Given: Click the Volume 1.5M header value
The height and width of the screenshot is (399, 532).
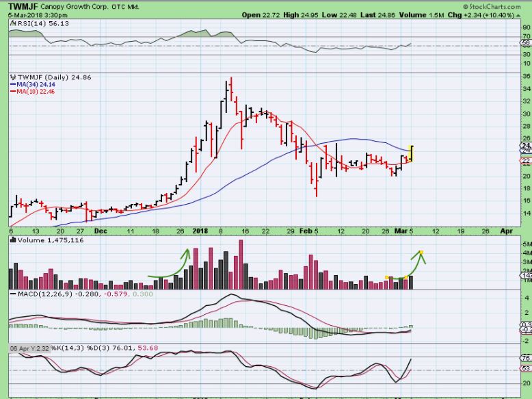Looking at the screenshot, I should point(422,15).
